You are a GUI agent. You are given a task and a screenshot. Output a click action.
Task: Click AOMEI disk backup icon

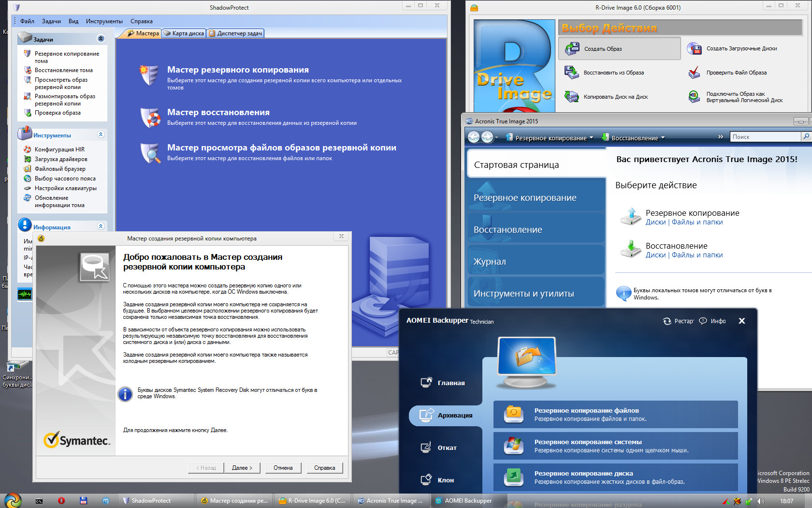click(x=513, y=477)
